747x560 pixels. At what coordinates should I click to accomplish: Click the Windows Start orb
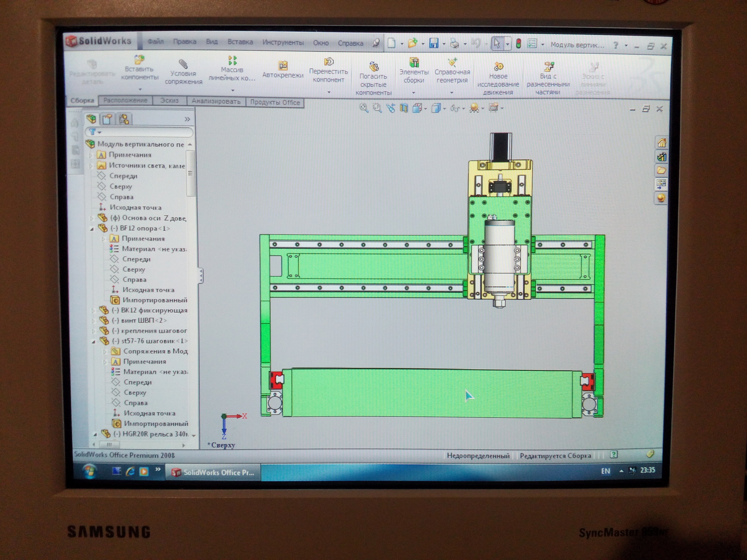tap(89, 471)
